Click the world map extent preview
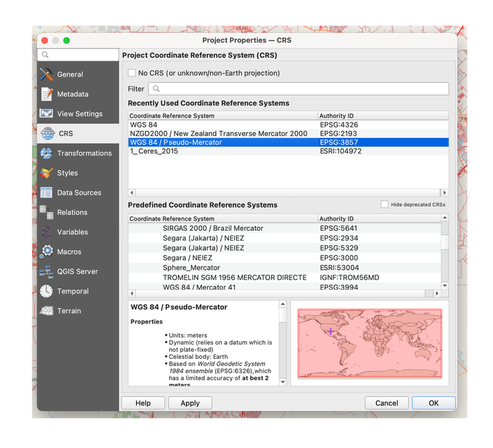Viewport: 493px width, 448px height. pos(370,343)
